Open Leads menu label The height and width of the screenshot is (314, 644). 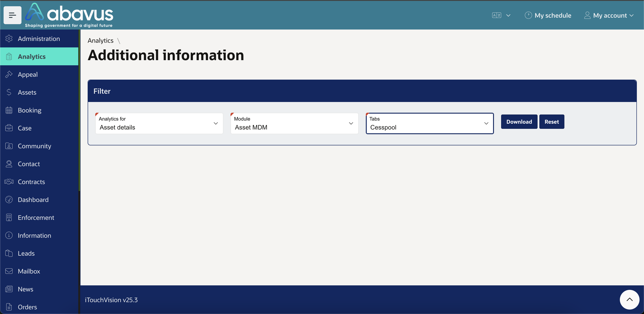(26, 253)
